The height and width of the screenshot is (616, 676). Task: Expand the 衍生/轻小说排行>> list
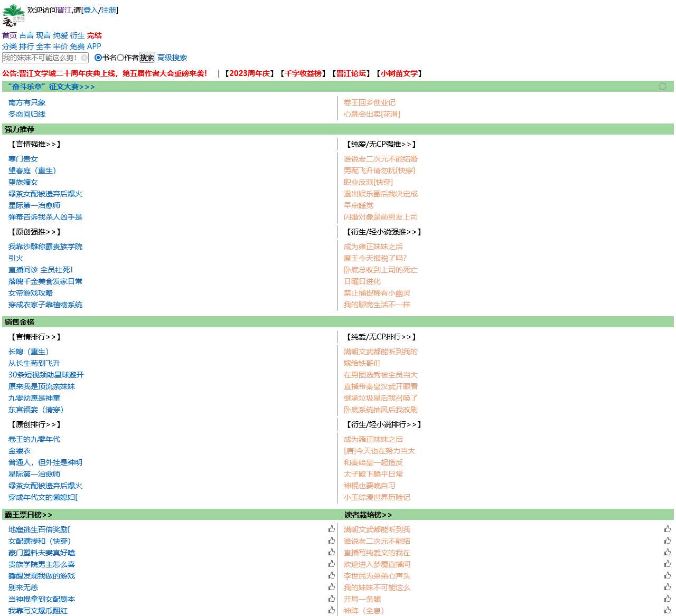coord(384,424)
